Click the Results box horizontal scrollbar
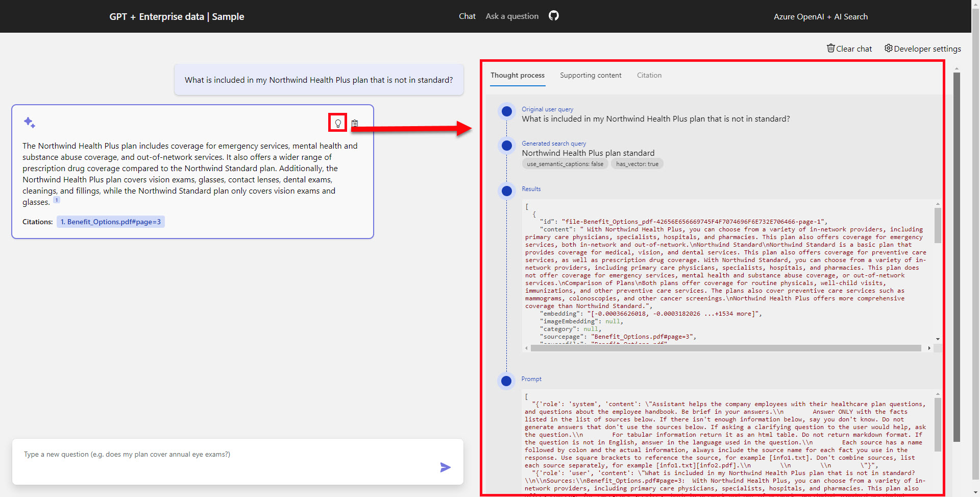980x497 pixels. [x=726, y=348]
